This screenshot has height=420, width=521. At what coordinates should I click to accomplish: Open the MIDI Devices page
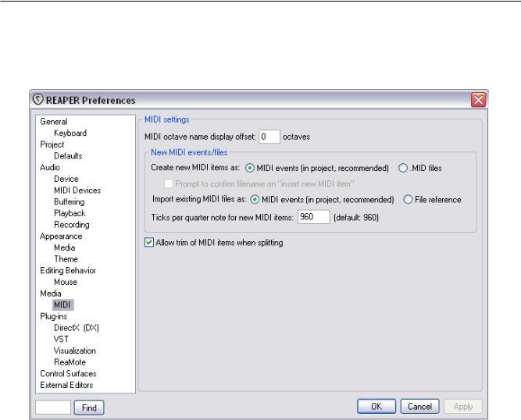coord(77,190)
